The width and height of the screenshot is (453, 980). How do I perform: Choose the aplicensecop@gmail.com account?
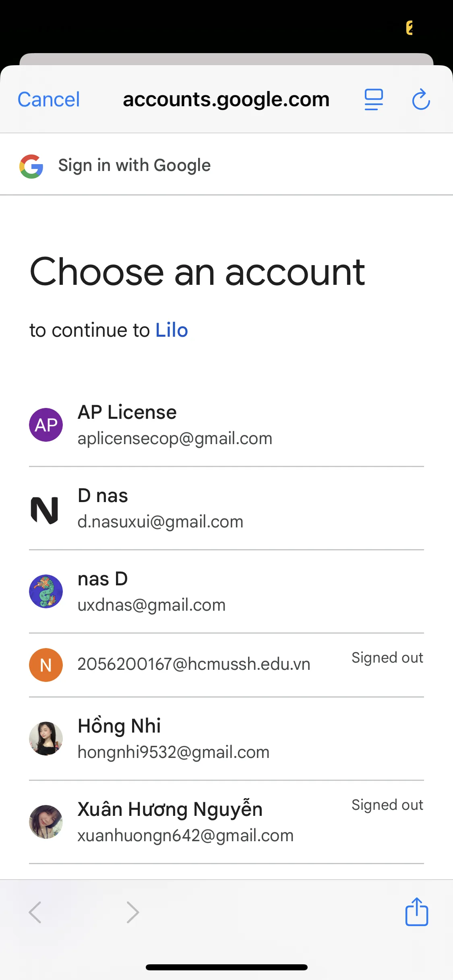175,439
